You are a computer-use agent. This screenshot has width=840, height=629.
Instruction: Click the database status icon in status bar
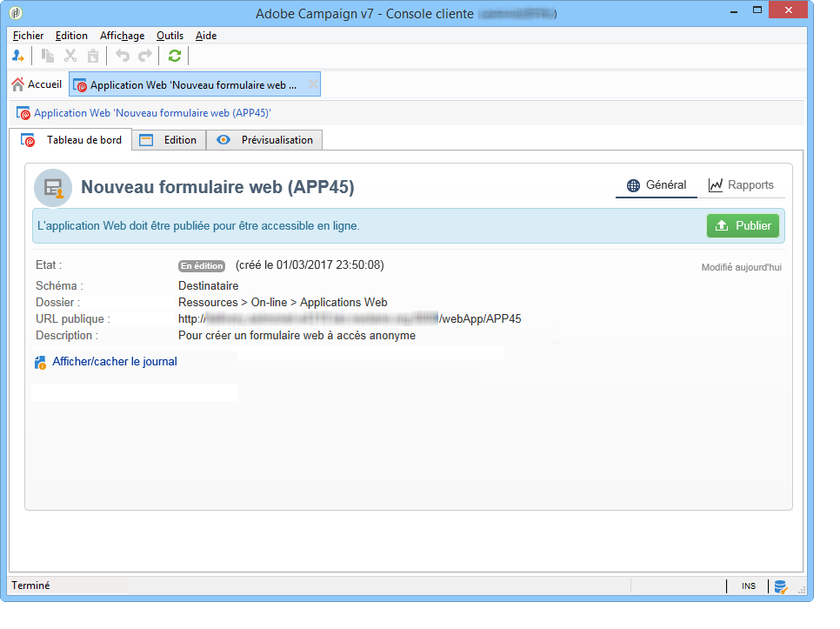pos(781,587)
